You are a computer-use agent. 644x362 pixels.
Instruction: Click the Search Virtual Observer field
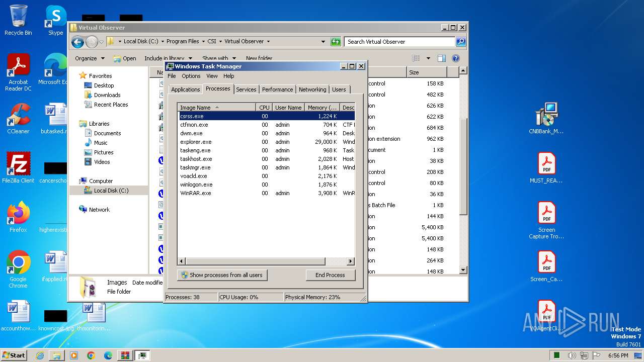pyautogui.click(x=400, y=42)
